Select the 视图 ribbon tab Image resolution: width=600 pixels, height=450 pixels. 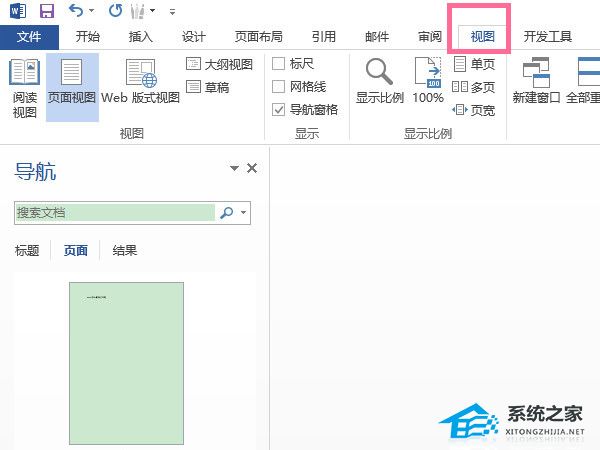[x=483, y=37]
